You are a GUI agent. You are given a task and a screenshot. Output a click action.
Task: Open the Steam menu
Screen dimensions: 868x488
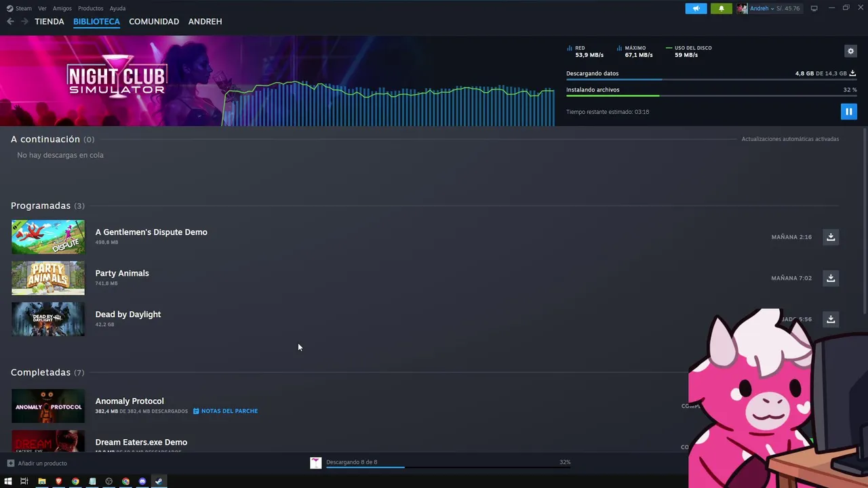click(x=19, y=8)
